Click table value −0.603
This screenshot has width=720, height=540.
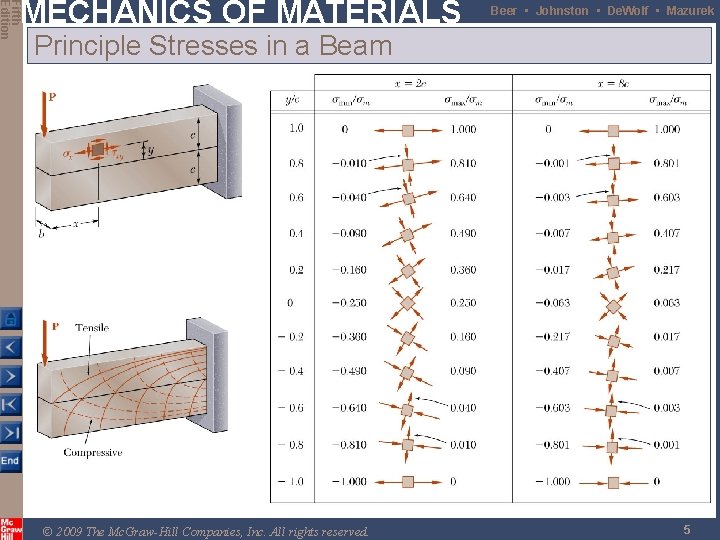tap(553, 408)
